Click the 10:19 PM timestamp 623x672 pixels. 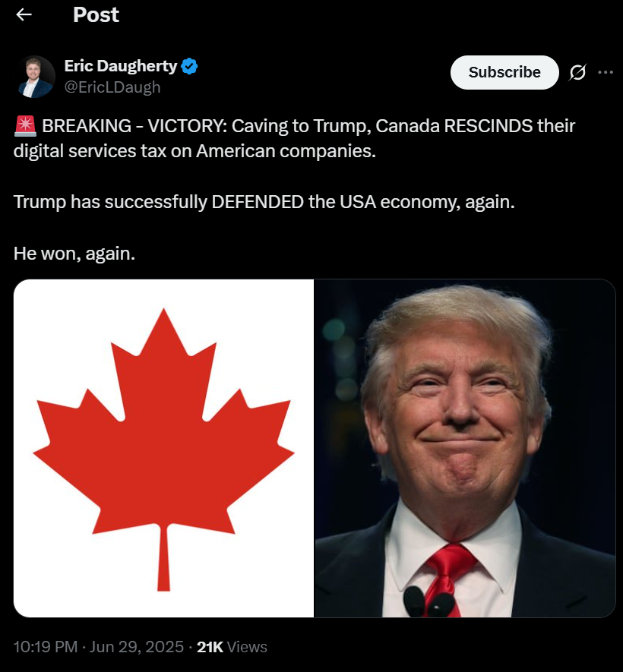point(46,647)
